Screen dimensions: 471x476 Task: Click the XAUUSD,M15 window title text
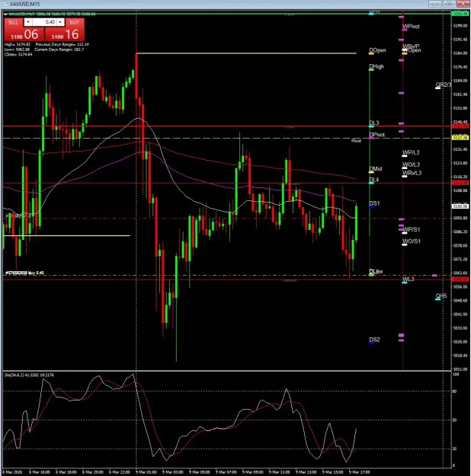pyautogui.click(x=25, y=4)
